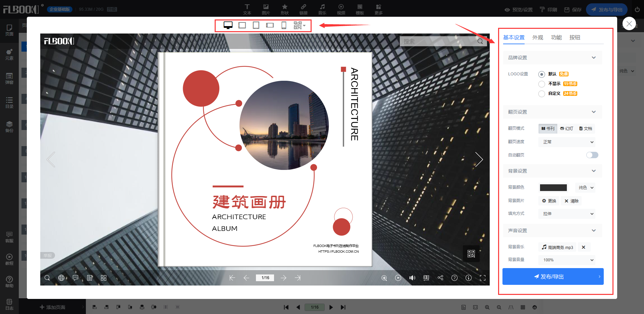
Task: Open thumbnail grid view icon
Action: pyautogui.click(x=104, y=278)
